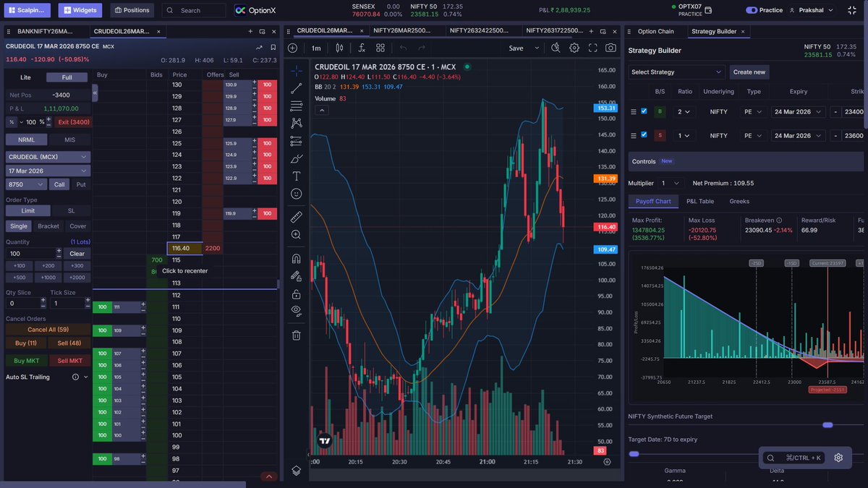This screenshot has width=868, height=488.
Task: Select the chart patterns drawing tool
Action: tap(297, 123)
